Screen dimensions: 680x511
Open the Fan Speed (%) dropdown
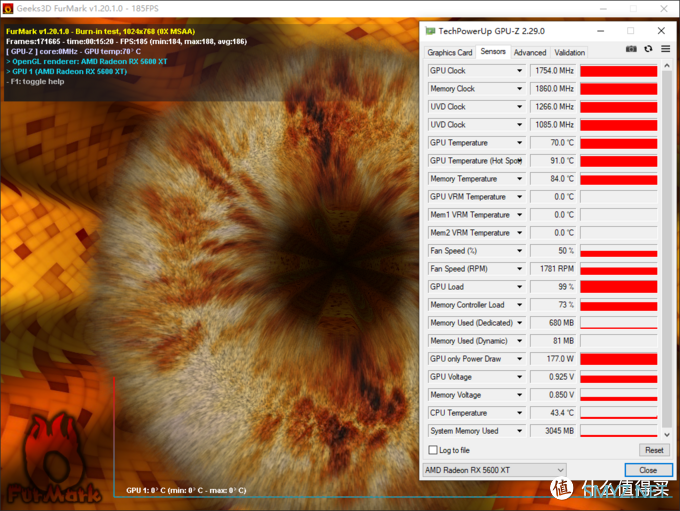(x=519, y=251)
